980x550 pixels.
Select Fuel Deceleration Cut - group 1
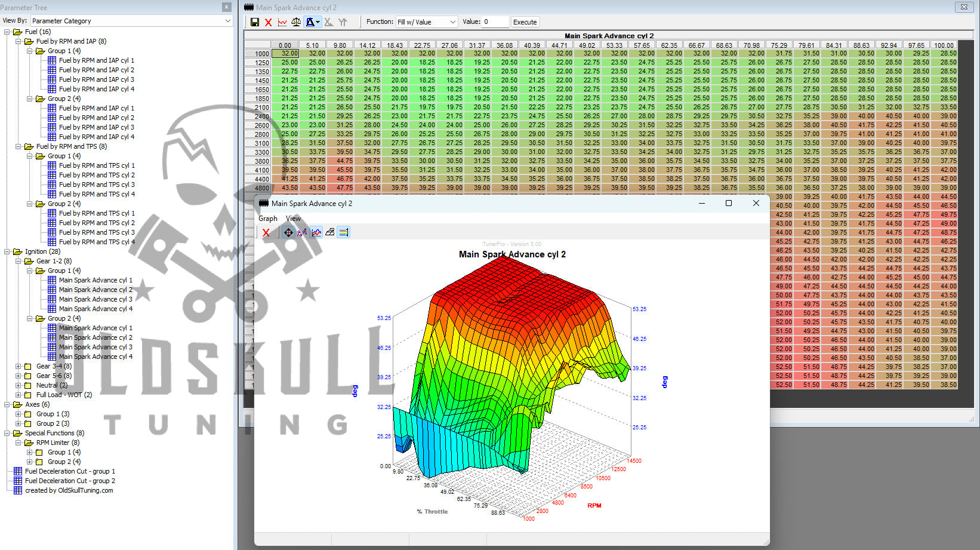click(x=70, y=471)
